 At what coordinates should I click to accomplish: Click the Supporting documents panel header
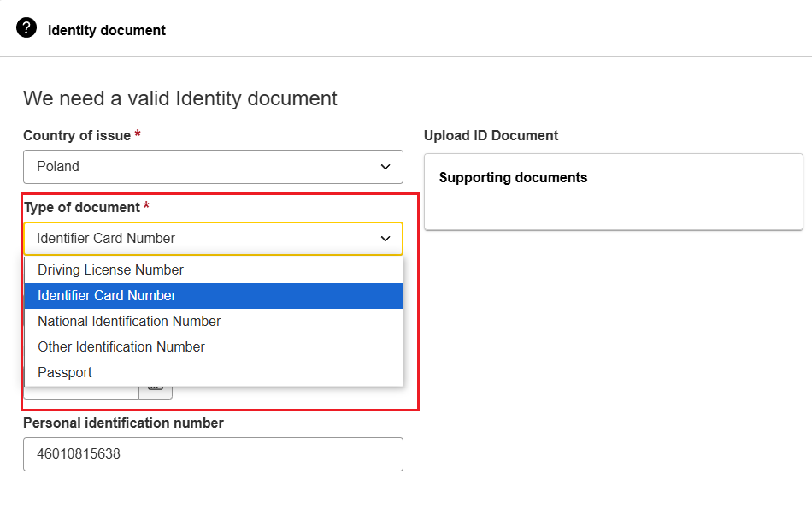613,176
